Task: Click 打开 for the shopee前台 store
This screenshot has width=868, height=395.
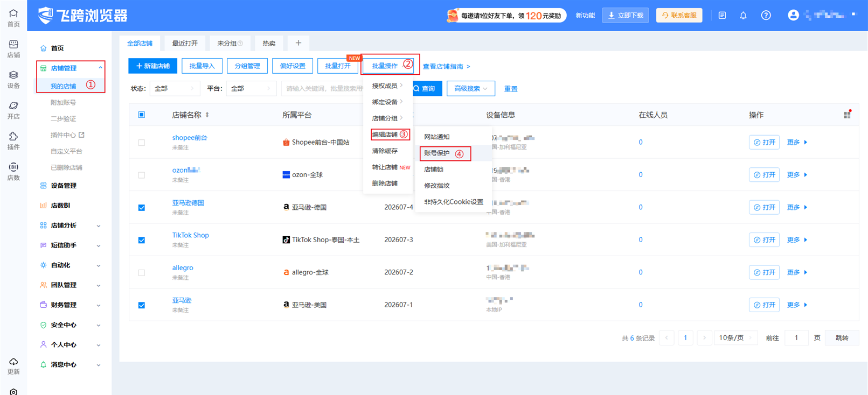Action: click(x=764, y=143)
